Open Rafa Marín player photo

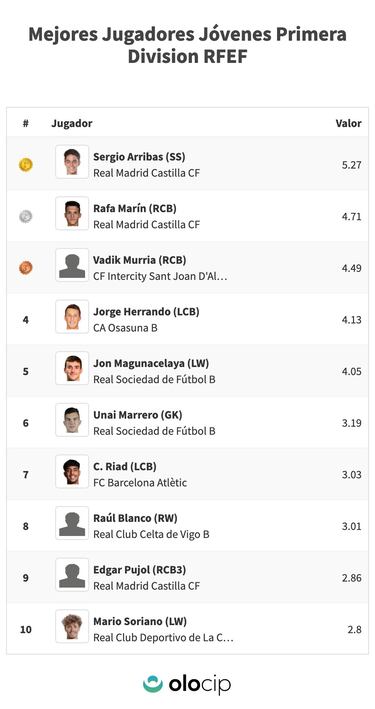[72, 213]
